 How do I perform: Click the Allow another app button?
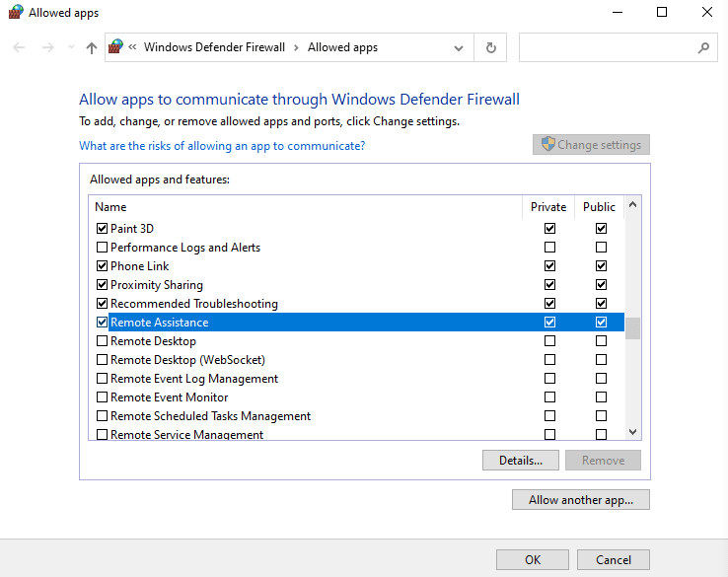[581, 500]
